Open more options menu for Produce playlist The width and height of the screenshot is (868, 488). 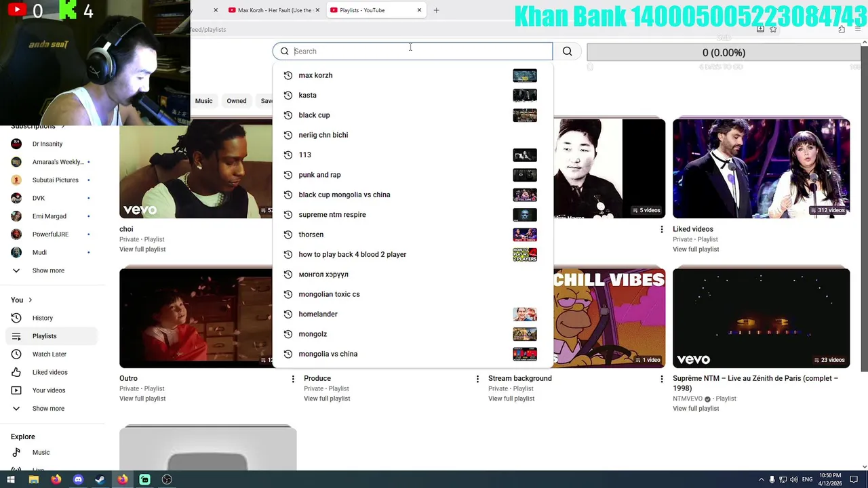click(x=477, y=379)
